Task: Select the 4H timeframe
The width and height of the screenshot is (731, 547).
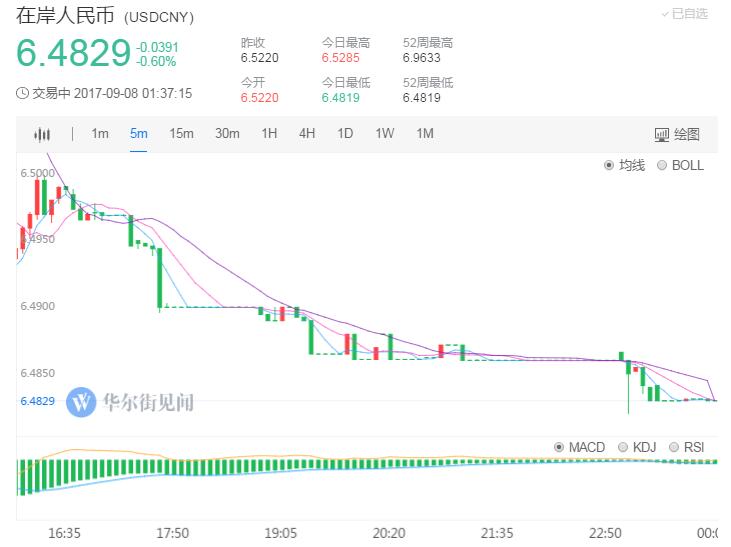Action: coord(307,134)
